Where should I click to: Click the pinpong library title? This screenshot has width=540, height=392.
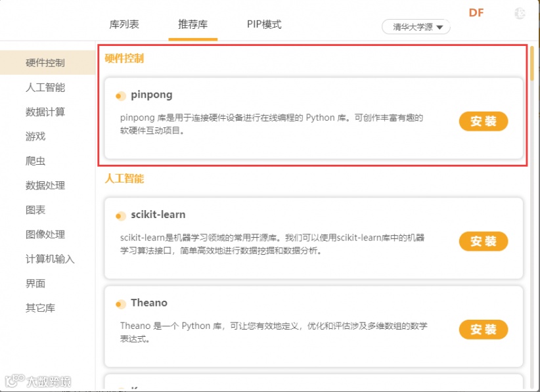152,95
